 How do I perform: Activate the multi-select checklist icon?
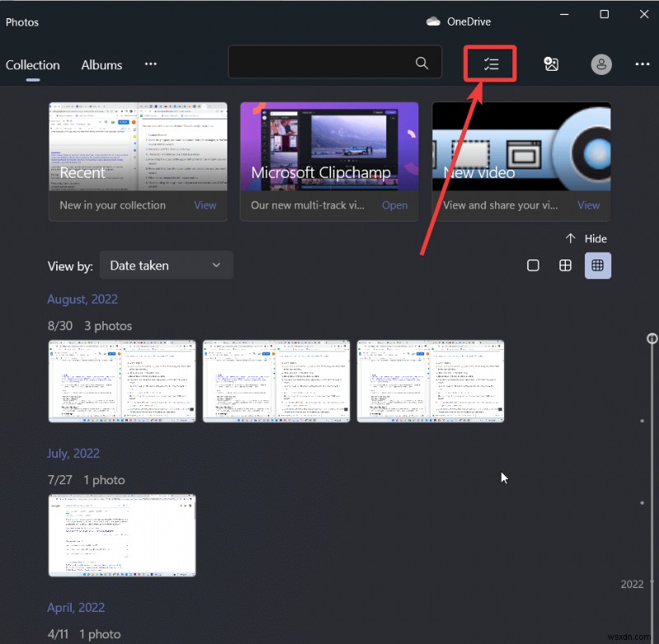(489, 63)
